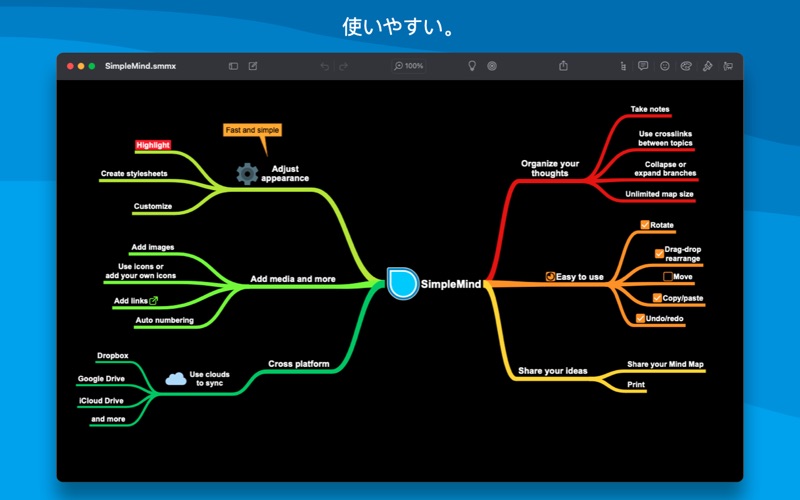This screenshot has height=500, width=800.
Task: Select the Add media and more topic
Action: (293, 279)
